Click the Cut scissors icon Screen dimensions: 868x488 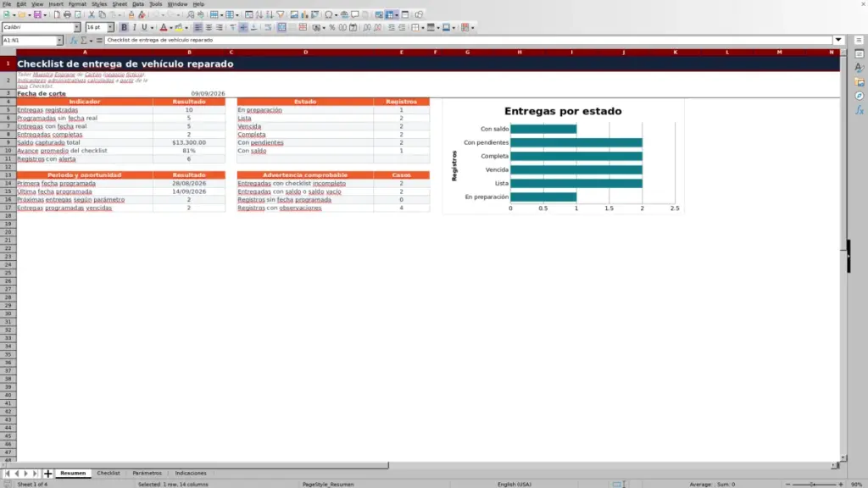coord(92,15)
